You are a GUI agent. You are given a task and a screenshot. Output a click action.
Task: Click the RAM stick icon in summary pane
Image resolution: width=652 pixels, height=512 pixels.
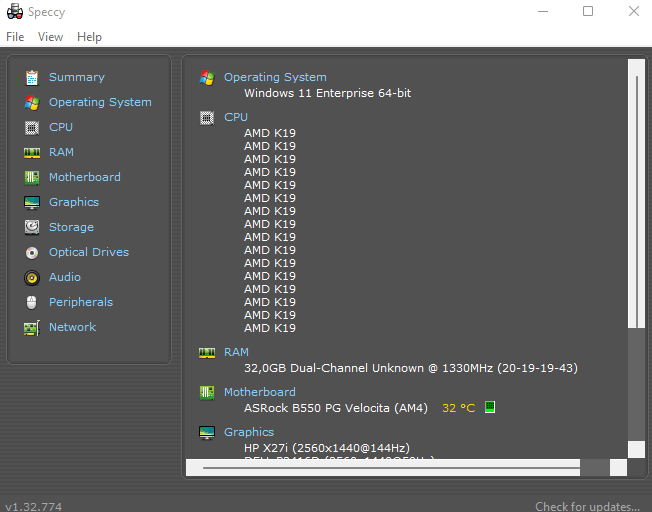pos(207,353)
